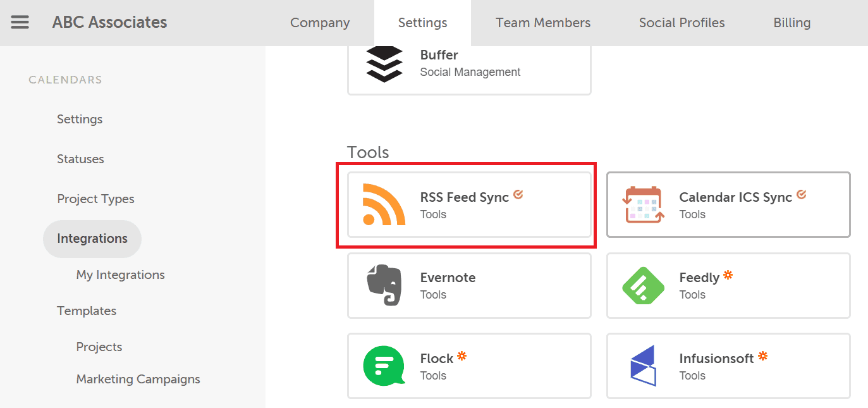Click the CALENDARS sidebar heading
Screen dimensions: 868x408
[65, 80]
